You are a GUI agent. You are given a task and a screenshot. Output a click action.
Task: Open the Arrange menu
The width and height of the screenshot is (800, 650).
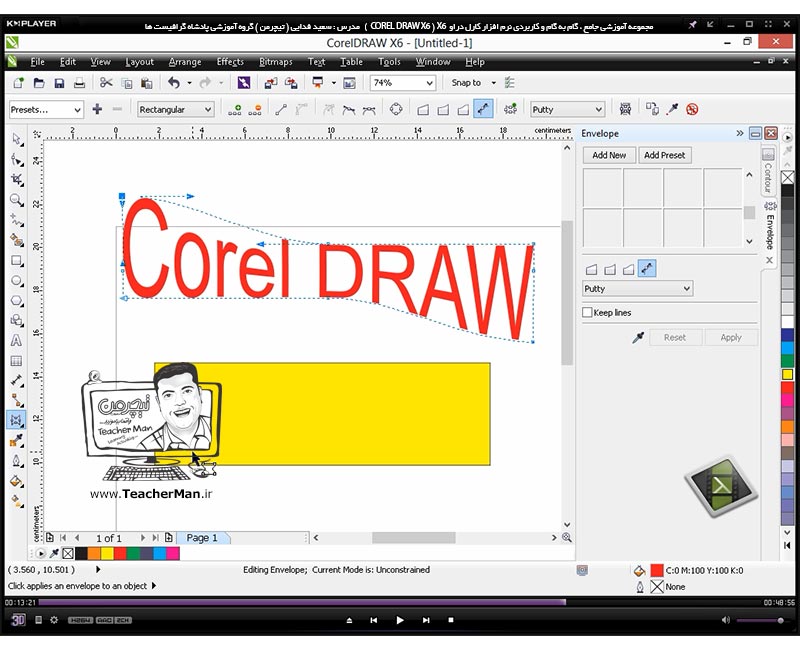click(x=185, y=62)
